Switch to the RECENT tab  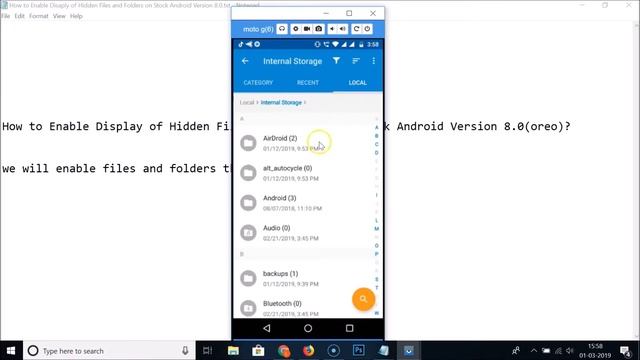click(308, 82)
